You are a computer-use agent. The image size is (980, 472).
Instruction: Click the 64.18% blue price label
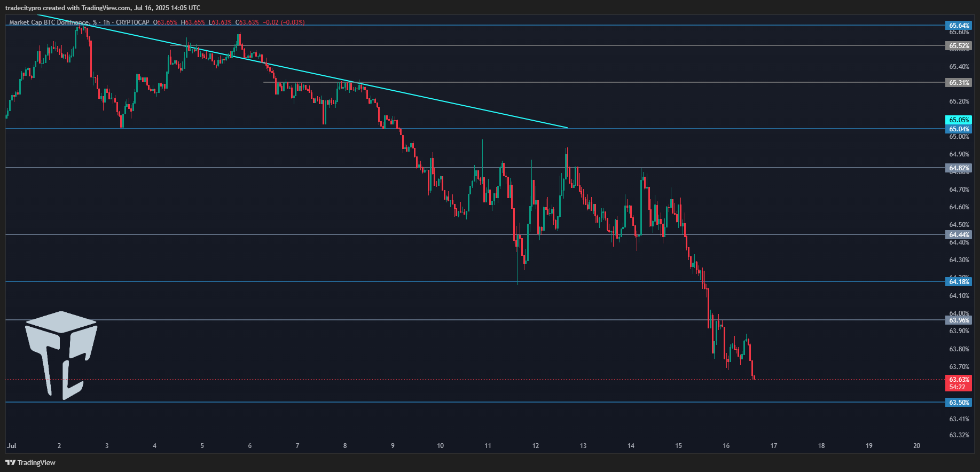pyautogui.click(x=959, y=282)
